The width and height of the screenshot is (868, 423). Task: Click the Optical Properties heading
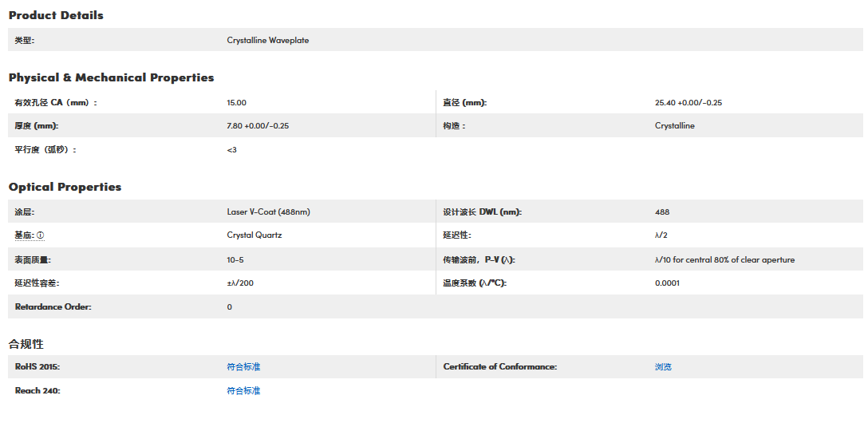(65, 187)
